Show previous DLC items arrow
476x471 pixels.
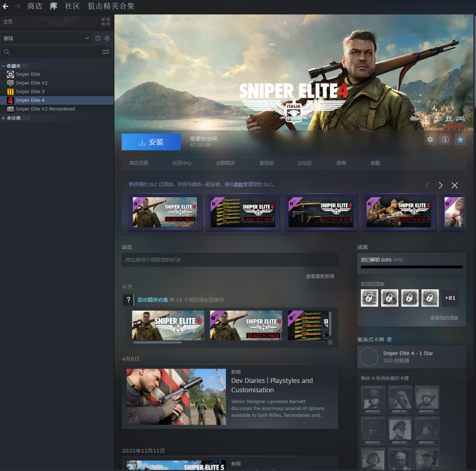[x=428, y=185]
